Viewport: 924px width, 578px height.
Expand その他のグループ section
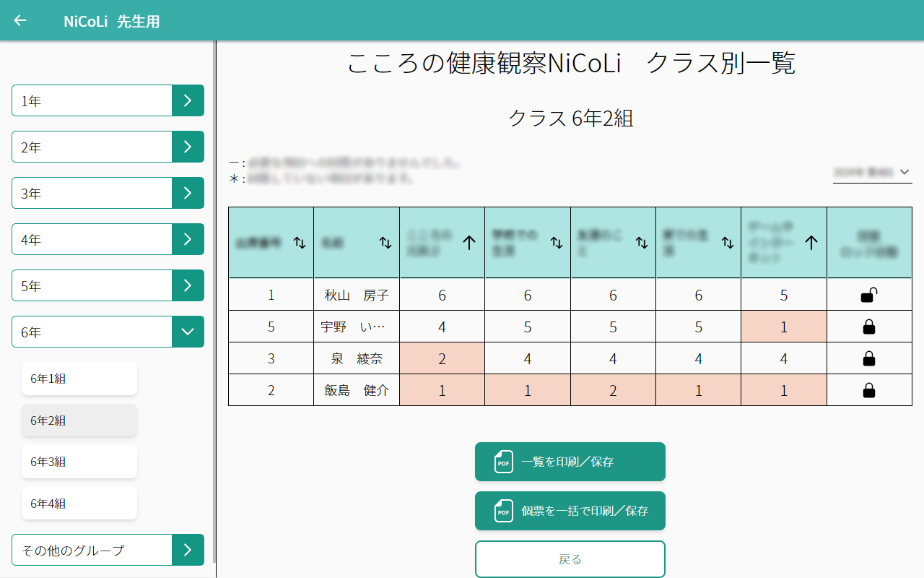tap(188, 550)
